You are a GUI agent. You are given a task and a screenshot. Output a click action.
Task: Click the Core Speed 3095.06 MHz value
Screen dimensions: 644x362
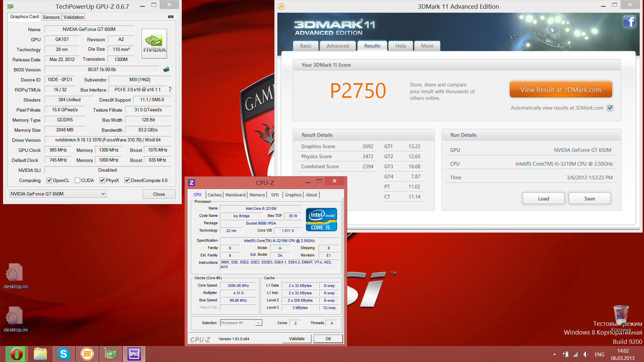click(238, 286)
